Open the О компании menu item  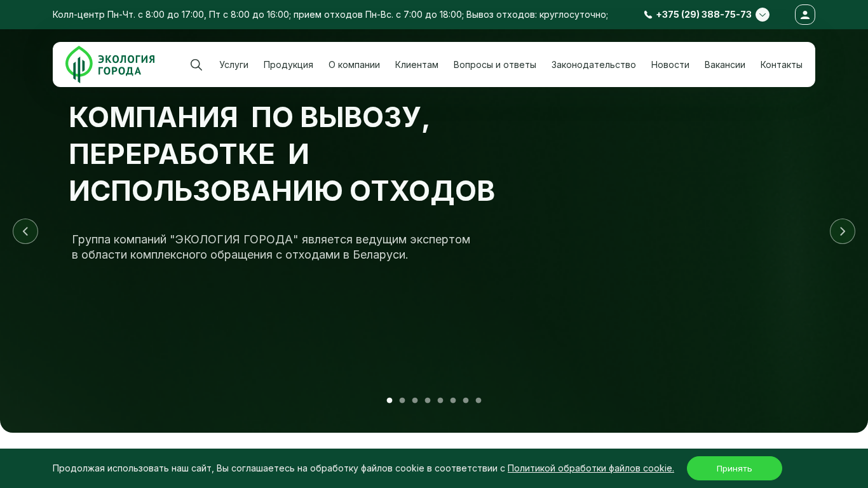(354, 65)
